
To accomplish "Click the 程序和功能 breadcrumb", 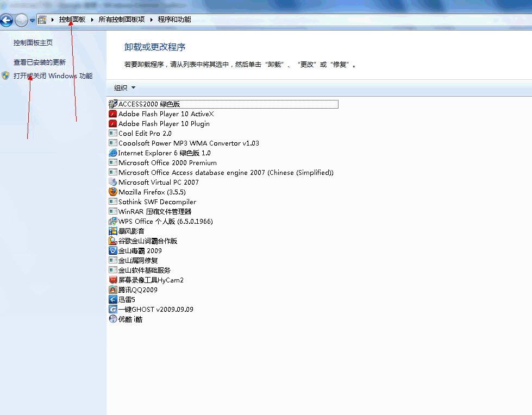I will pyautogui.click(x=174, y=20).
